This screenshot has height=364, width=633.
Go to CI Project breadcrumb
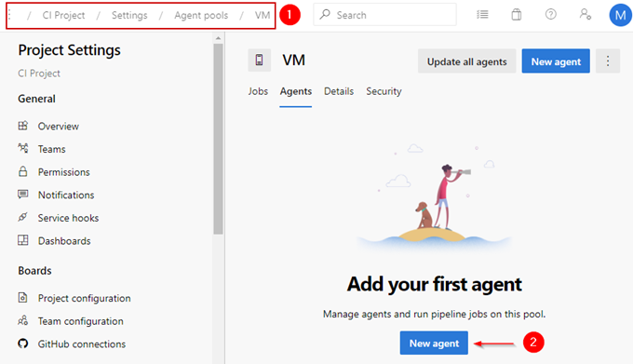[x=64, y=15]
